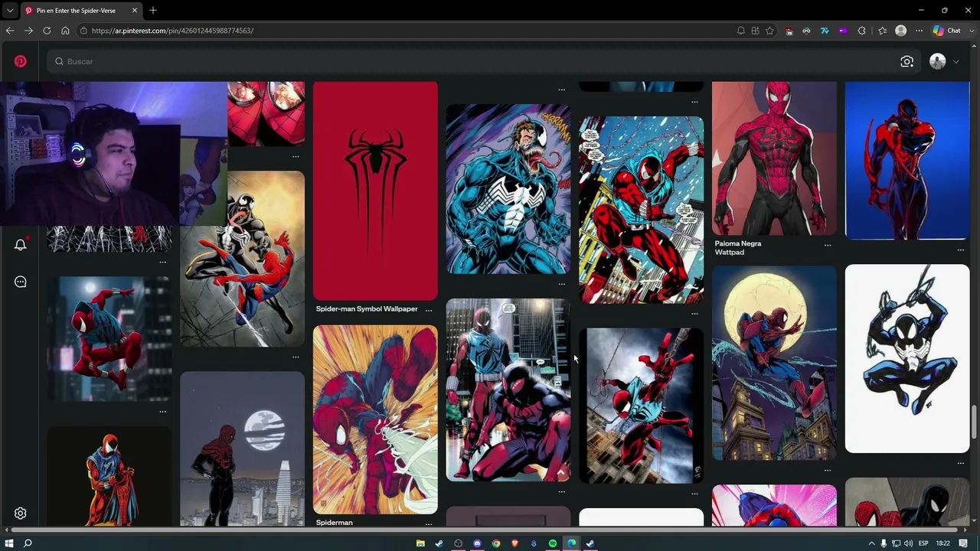
Task: Open OBS Studio from the taskbar
Action: 458,543
